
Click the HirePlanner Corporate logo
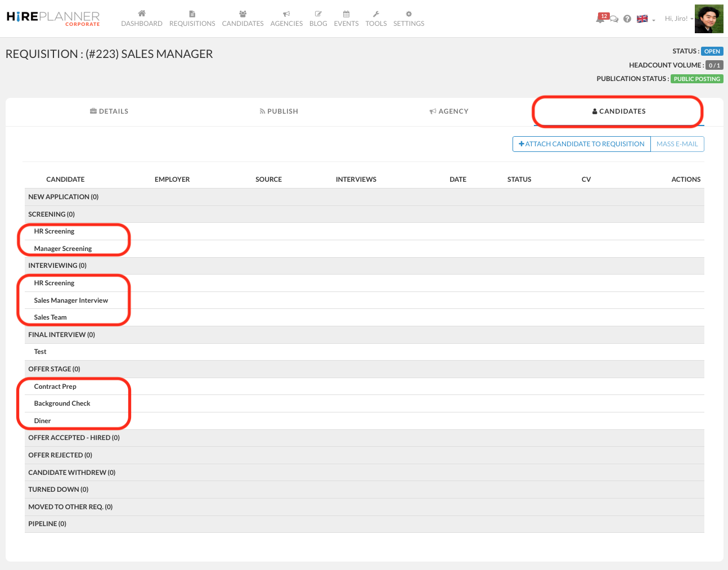click(x=53, y=18)
